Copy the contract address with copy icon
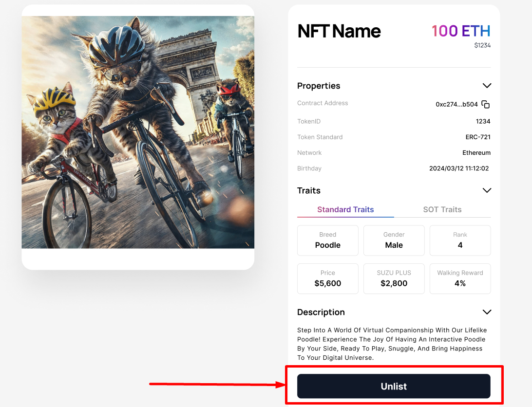The height and width of the screenshot is (407, 532). [485, 104]
